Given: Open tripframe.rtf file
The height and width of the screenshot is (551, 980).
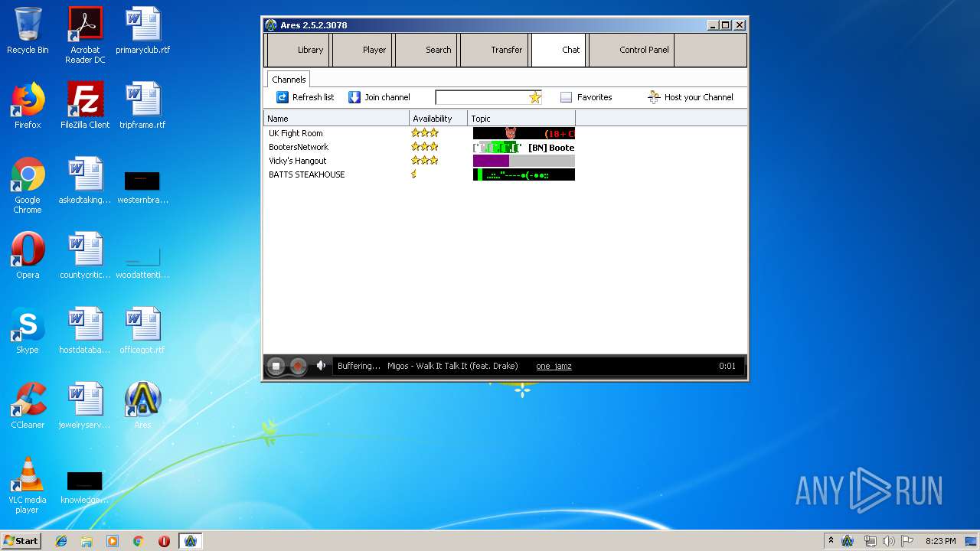Looking at the screenshot, I should coord(143,106).
